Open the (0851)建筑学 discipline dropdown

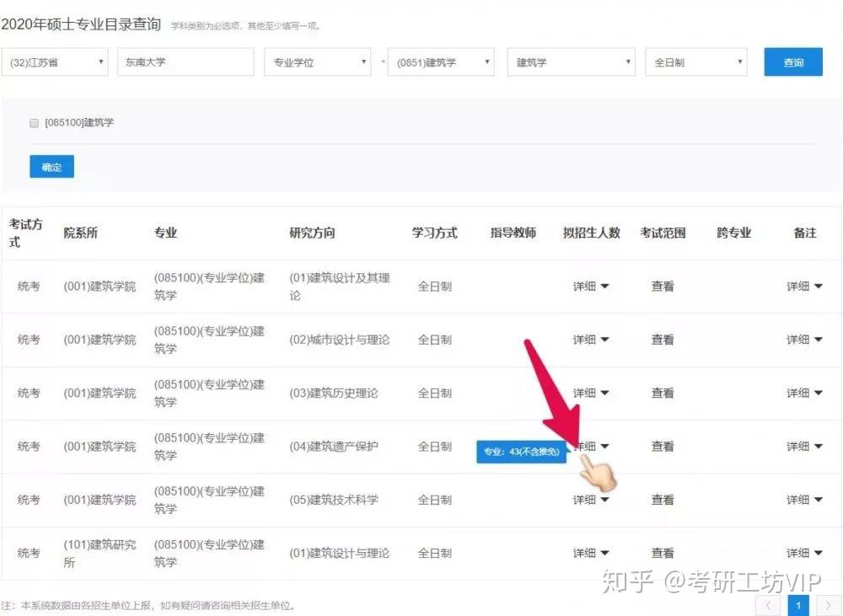coord(441,62)
